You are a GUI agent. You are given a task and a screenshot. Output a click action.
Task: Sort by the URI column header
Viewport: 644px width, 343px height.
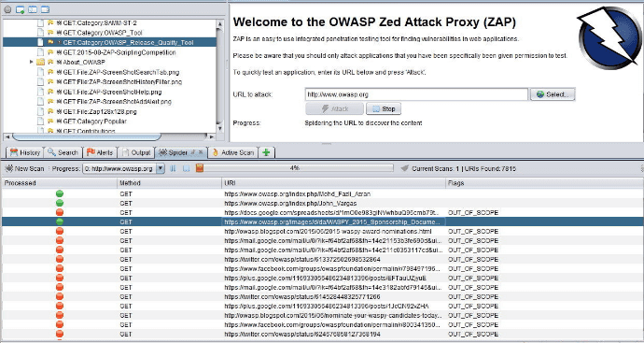coord(333,183)
